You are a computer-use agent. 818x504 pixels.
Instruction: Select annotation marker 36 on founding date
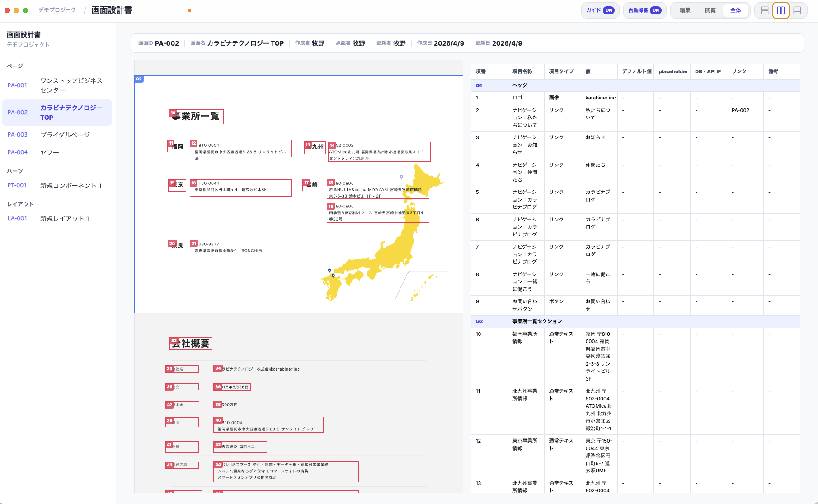(218, 387)
